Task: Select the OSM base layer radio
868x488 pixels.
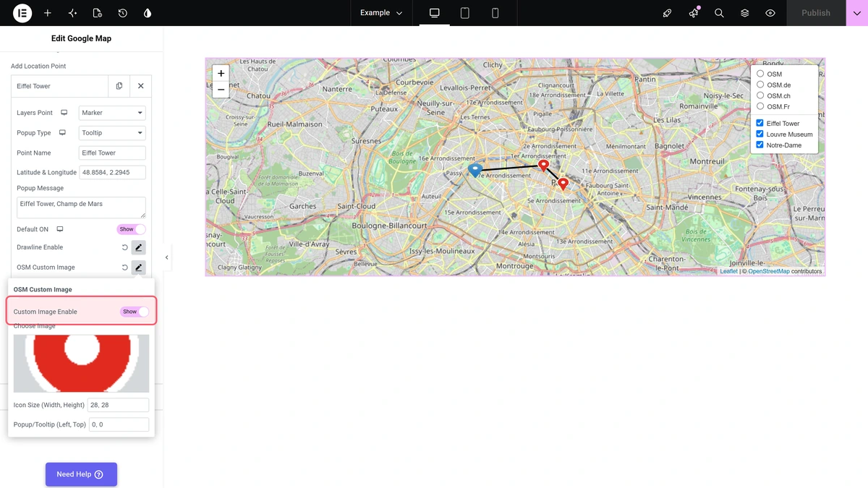Action: pyautogui.click(x=760, y=74)
